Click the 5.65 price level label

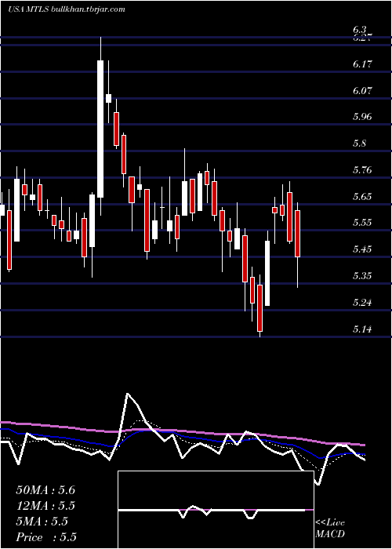pyautogui.click(x=362, y=196)
